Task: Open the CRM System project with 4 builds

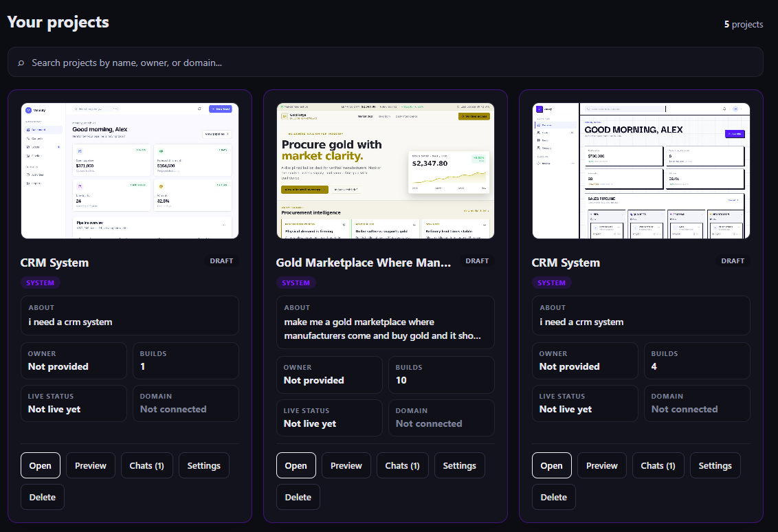Action: pyautogui.click(x=552, y=465)
